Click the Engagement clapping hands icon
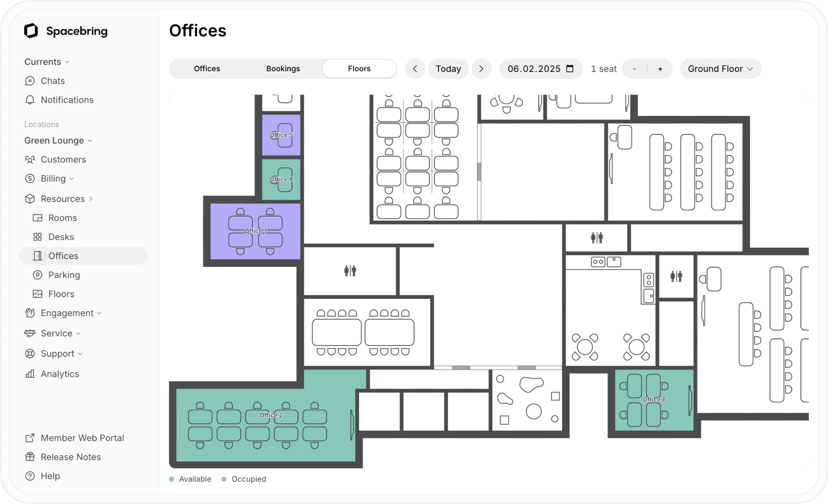 pos(30,313)
